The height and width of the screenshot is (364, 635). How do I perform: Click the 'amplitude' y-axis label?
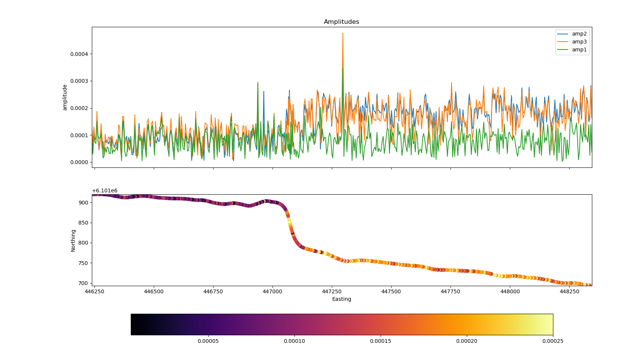pos(65,98)
